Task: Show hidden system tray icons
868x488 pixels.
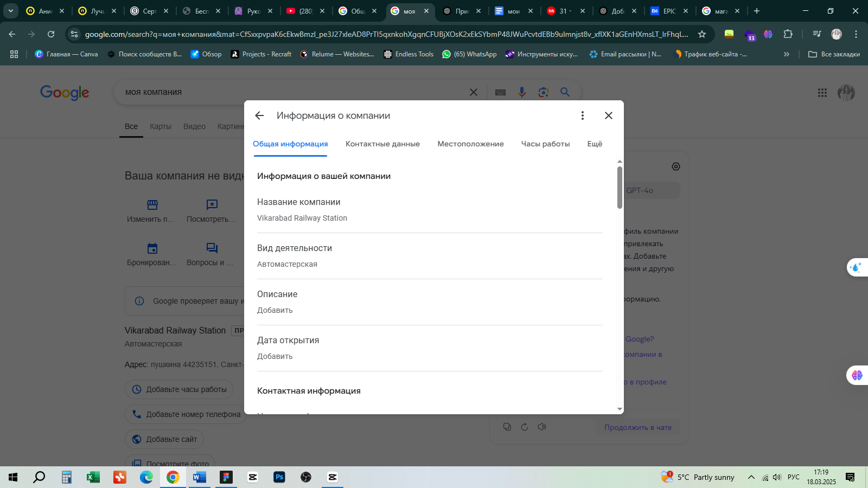Action: [x=751, y=477]
